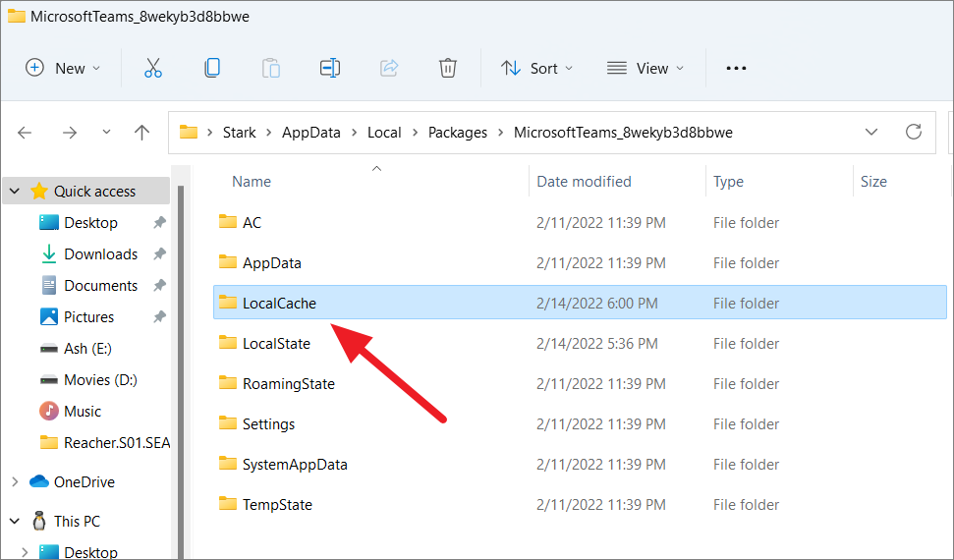
Task: Click the Downloads arrow icon in sidebar
Action: pos(49,253)
